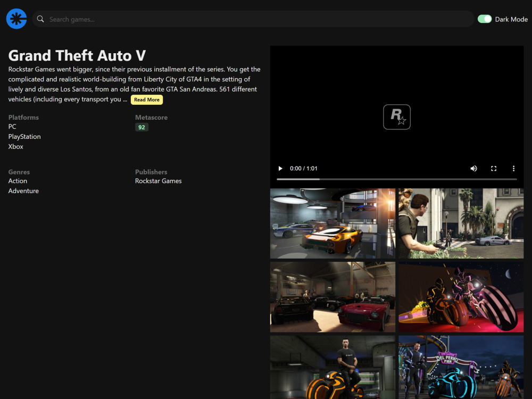Open the Del Perro Pier screenshot
Image resolution: width=532 pixels, height=399 pixels.
(461, 367)
